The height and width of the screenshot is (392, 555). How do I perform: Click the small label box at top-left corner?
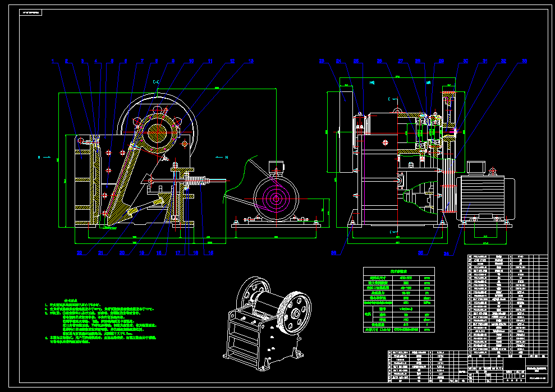click(x=31, y=13)
